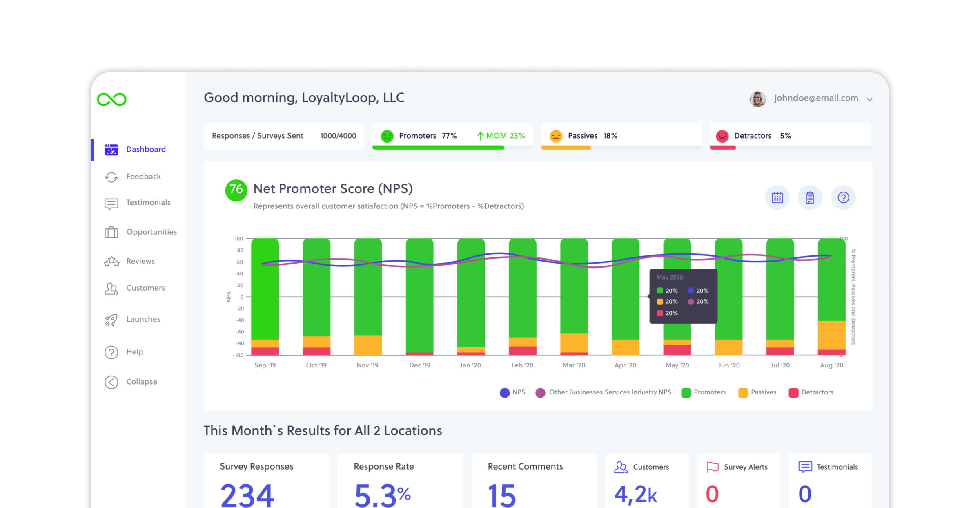This screenshot has height=508, width=980.
Task: Click the building locations filter icon
Action: [810, 198]
